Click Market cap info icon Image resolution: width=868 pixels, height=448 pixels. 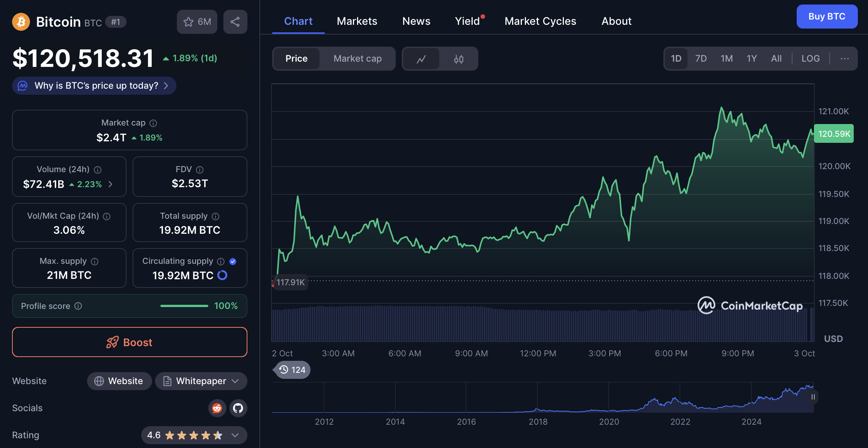pos(153,123)
